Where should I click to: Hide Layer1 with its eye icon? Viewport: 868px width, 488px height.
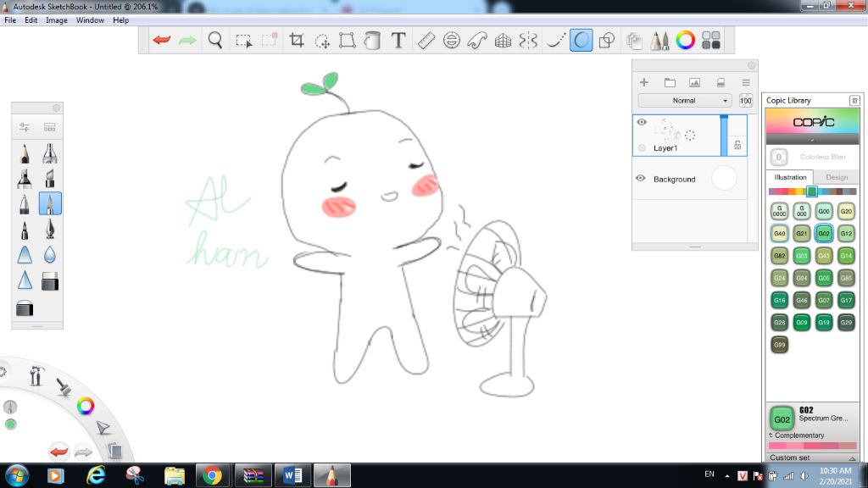[642, 122]
